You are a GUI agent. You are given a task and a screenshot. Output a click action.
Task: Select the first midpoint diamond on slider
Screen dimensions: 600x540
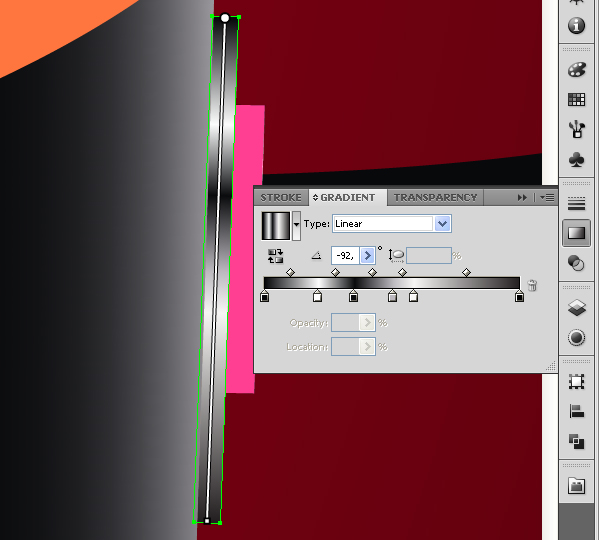[x=290, y=272]
